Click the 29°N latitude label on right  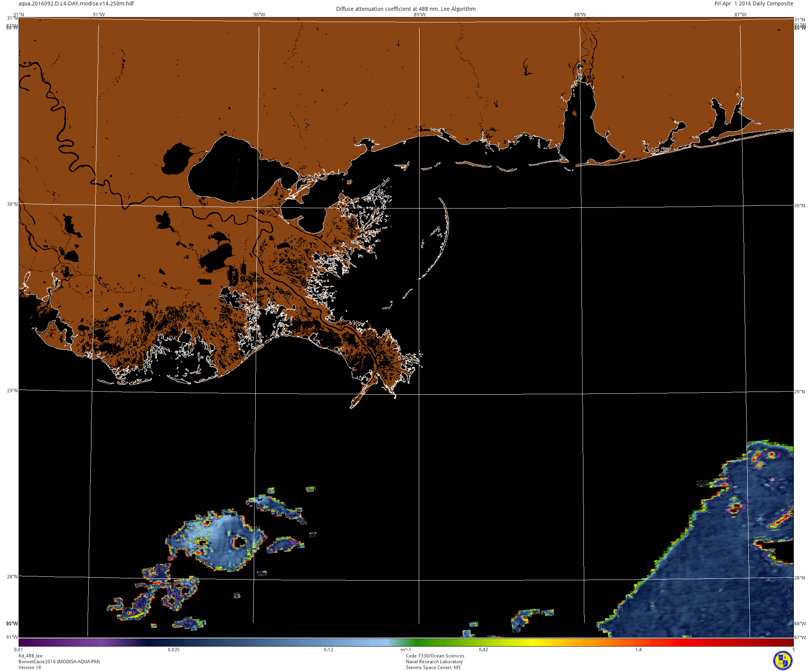(x=800, y=392)
